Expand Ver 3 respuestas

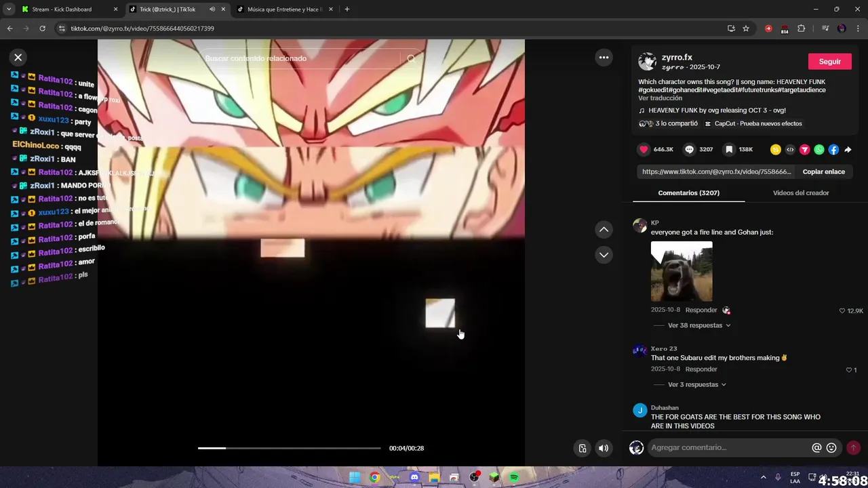click(697, 384)
